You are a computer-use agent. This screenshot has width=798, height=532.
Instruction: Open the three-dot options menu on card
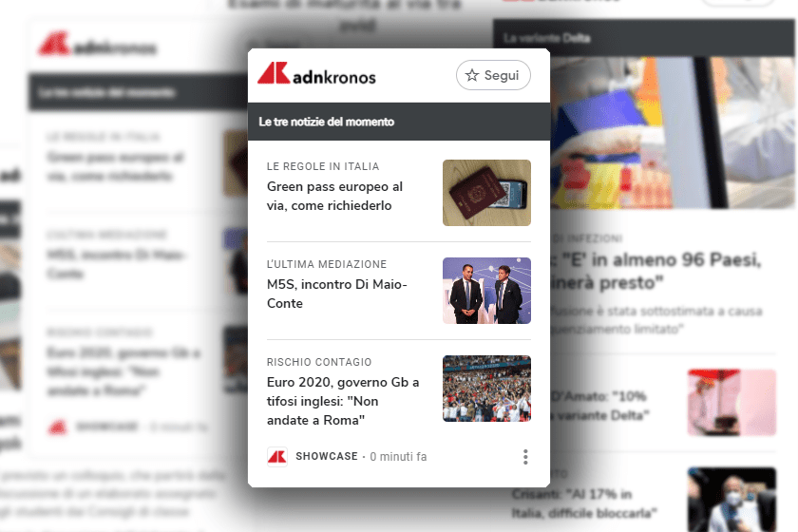pyautogui.click(x=525, y=457)
